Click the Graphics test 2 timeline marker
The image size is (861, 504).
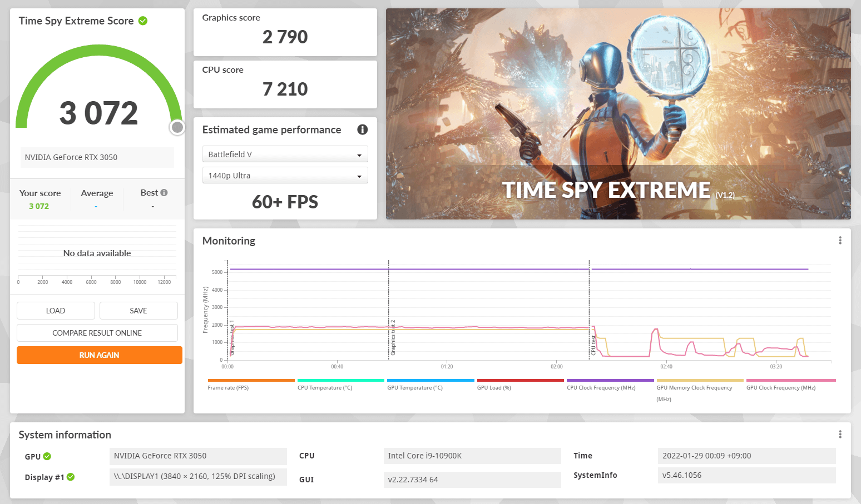coord(393,338)
